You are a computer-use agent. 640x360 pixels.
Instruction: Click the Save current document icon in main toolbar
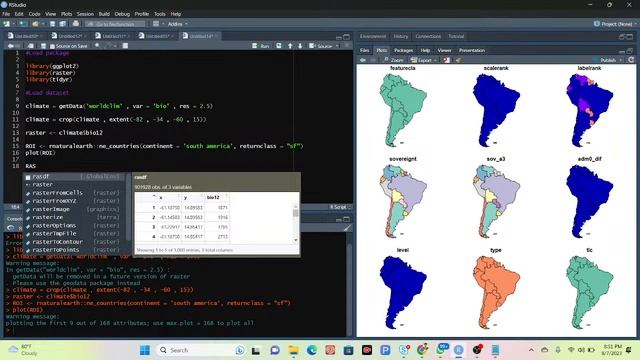(x=52, y=24)
